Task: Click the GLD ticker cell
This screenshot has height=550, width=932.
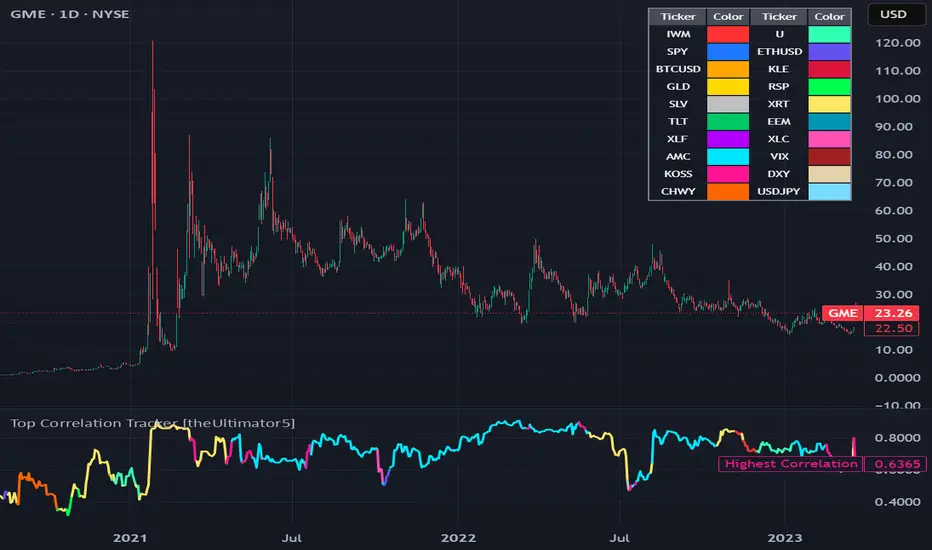Action: (x=678, y=87)
